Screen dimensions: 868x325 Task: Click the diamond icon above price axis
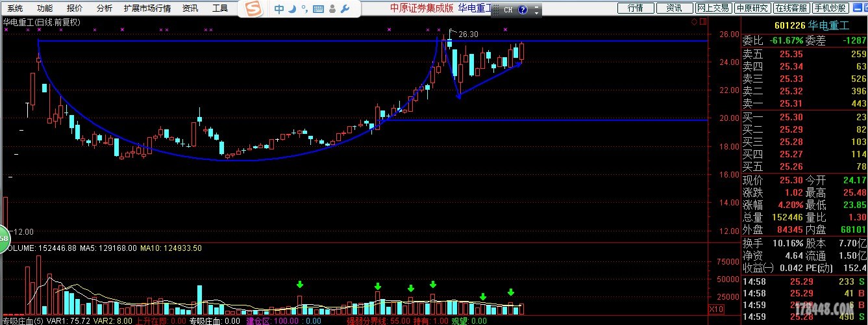coord(694,21)
